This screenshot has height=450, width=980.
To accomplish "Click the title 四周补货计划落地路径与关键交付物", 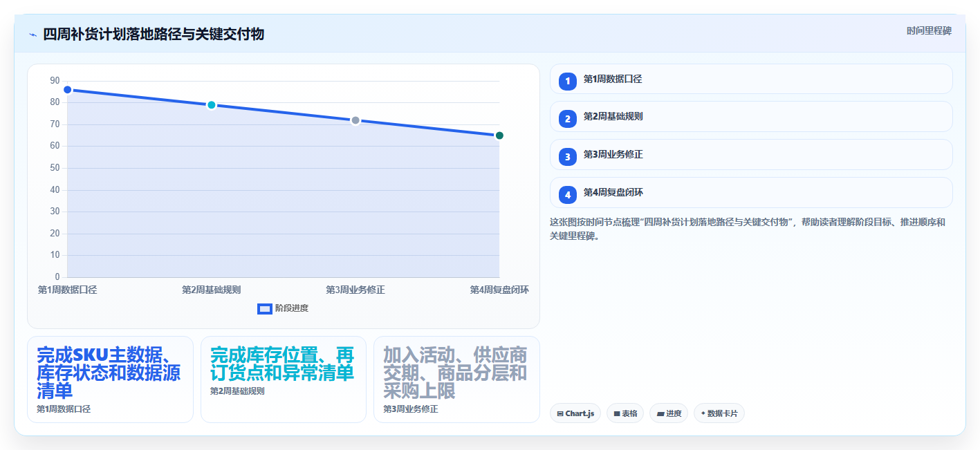I will point(154,34).
